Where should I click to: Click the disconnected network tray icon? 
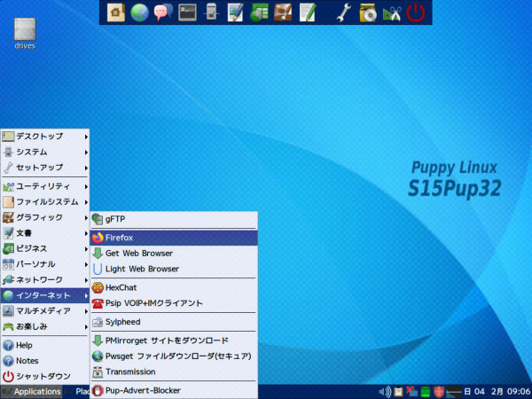tap(412, 392)
